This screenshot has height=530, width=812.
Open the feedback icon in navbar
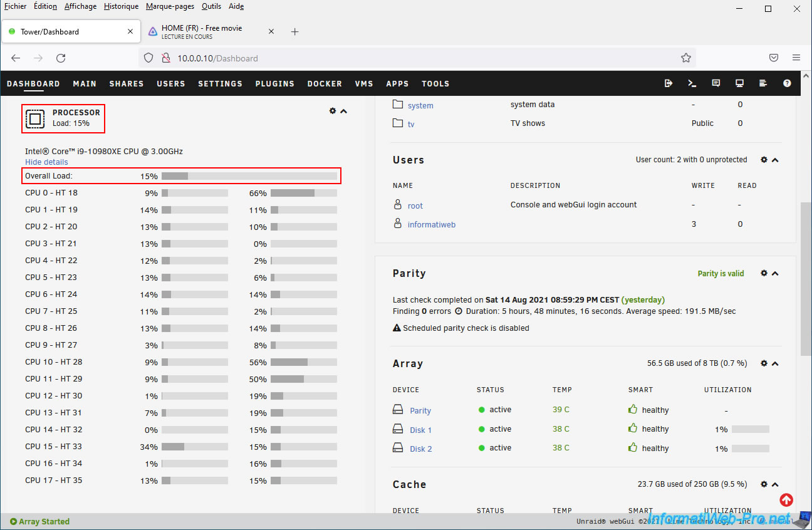[x=716, y=83]
